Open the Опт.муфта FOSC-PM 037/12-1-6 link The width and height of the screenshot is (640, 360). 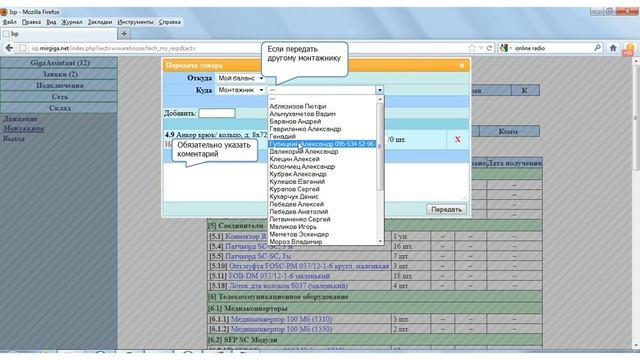click(x=309, y=266)
